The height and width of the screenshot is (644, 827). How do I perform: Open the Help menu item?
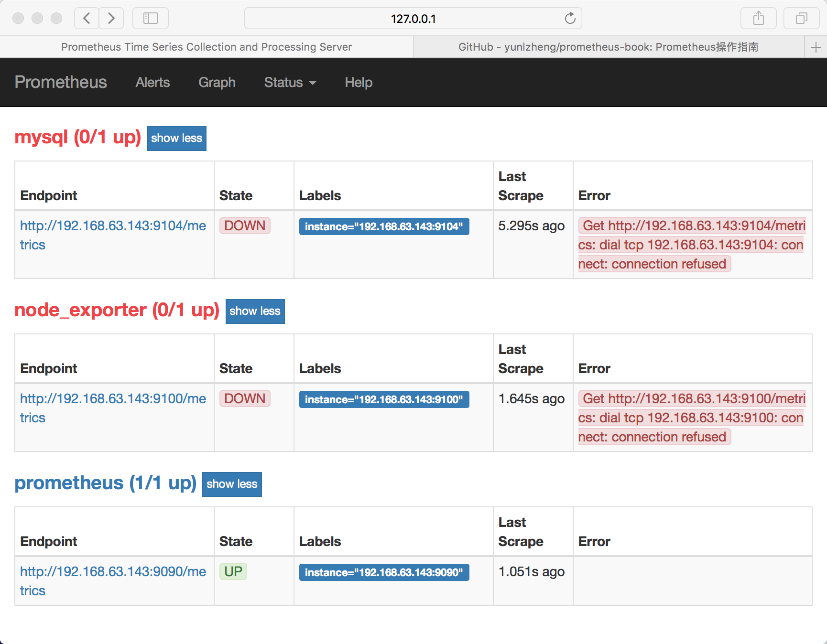(x=359, y=82)
